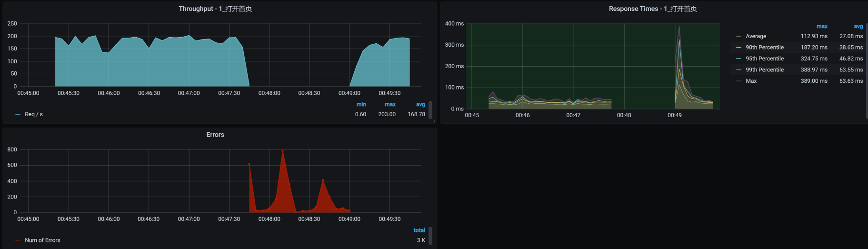
Task: Open the Response Times panel title menu
Action: [652, 9]
